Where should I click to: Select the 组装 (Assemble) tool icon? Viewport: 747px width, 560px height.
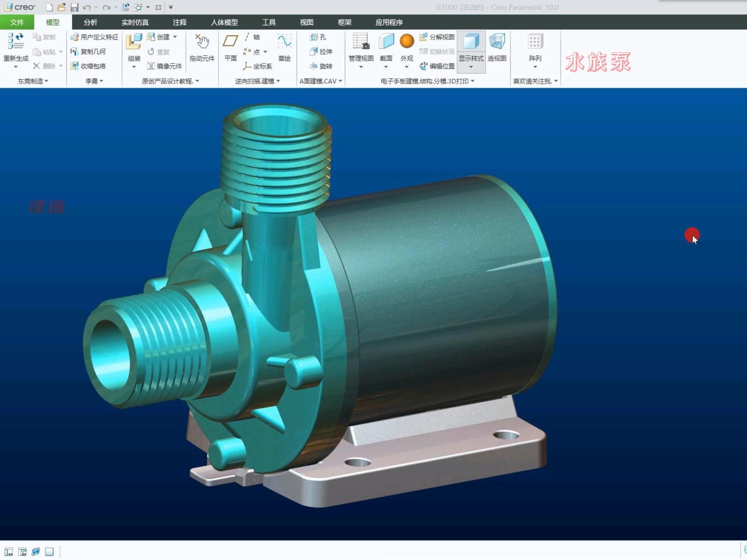[134, 42]
